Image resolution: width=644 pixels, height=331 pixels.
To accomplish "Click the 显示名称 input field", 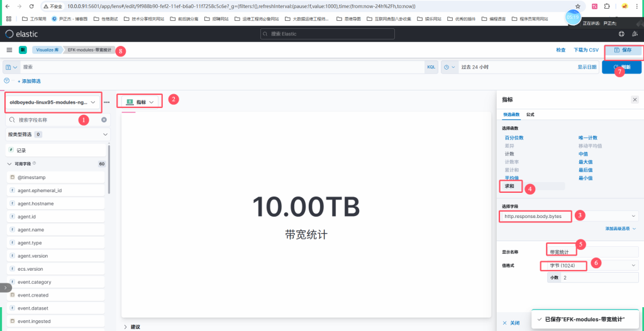I will pos(592,252).
